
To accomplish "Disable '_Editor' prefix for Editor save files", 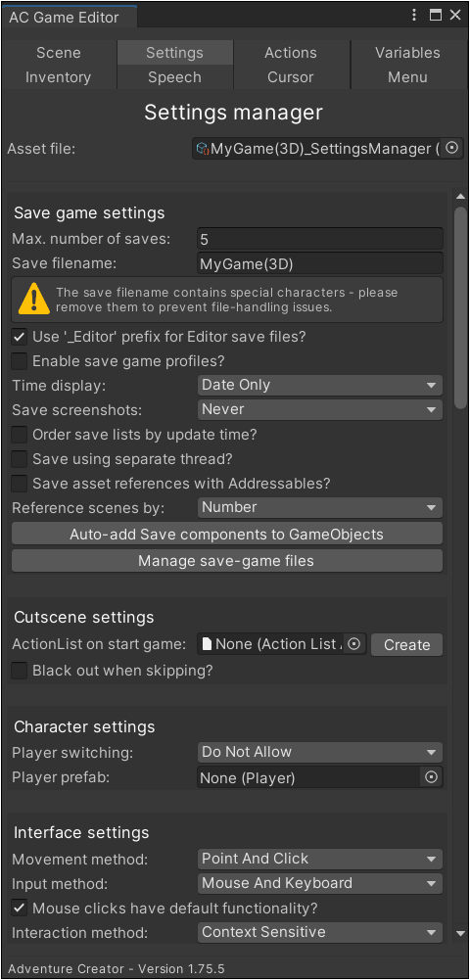I will [x=20, y=337].
